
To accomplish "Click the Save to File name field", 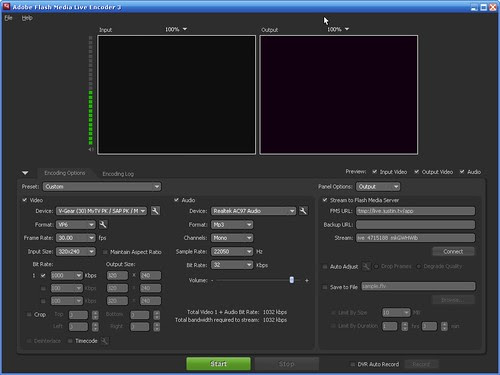I will click(418, 286).
